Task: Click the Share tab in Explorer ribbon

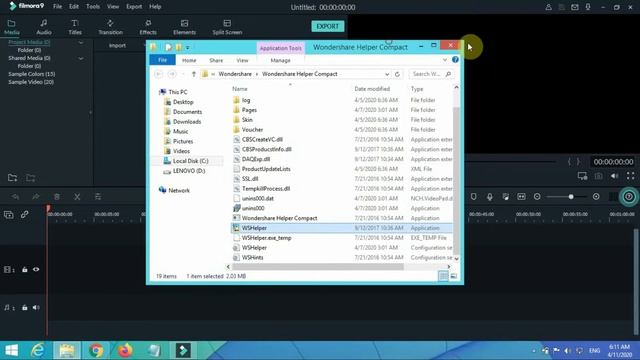Action: 216,60
